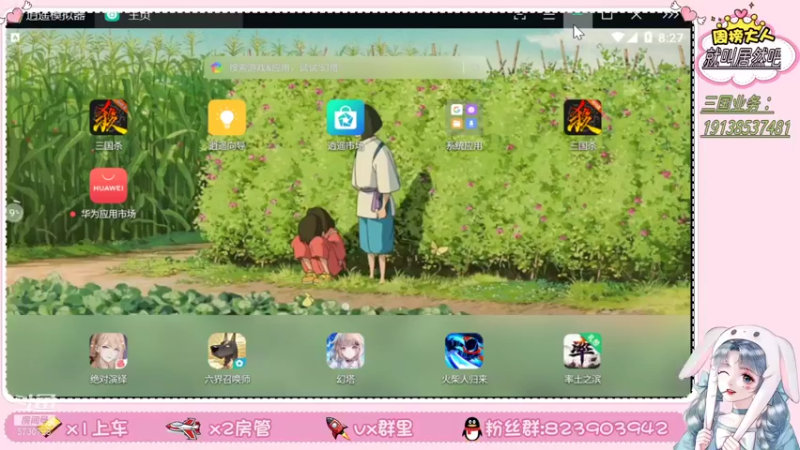Click the battery status icon
800x450 pixels.
coord(648,38)
